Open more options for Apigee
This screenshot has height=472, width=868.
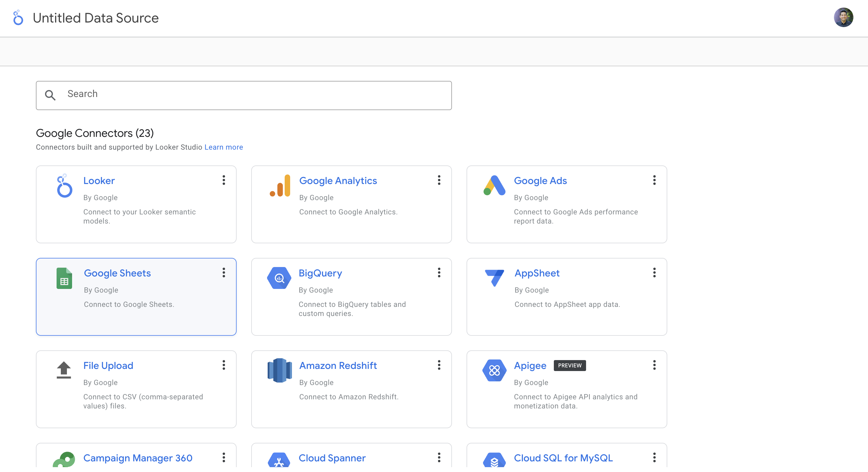654,365
